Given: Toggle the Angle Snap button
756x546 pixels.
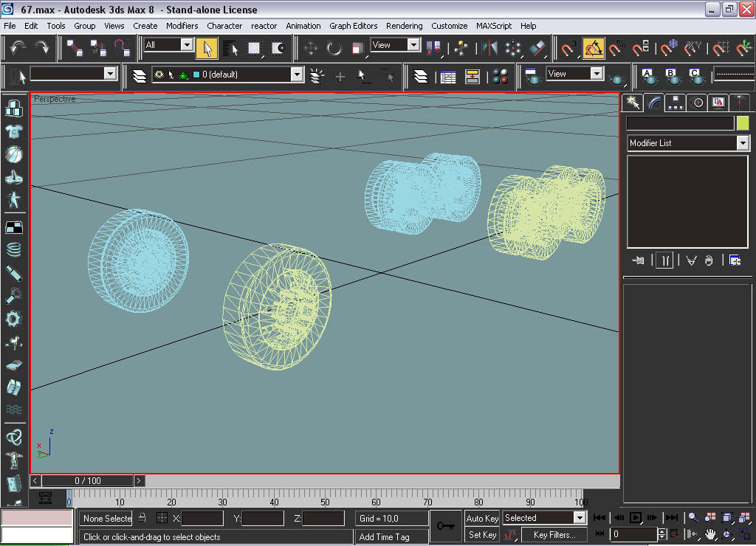Looking at the screenshot, I should pos(594,48).
